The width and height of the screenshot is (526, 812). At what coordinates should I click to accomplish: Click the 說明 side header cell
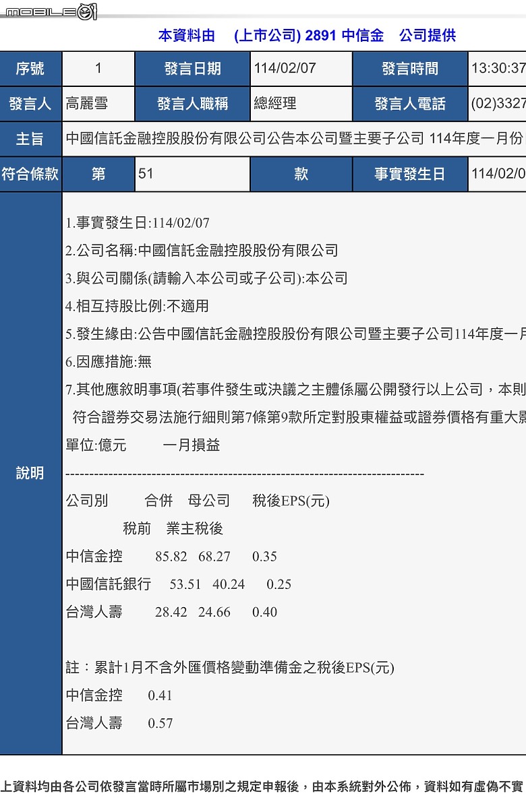pos(30,473)
